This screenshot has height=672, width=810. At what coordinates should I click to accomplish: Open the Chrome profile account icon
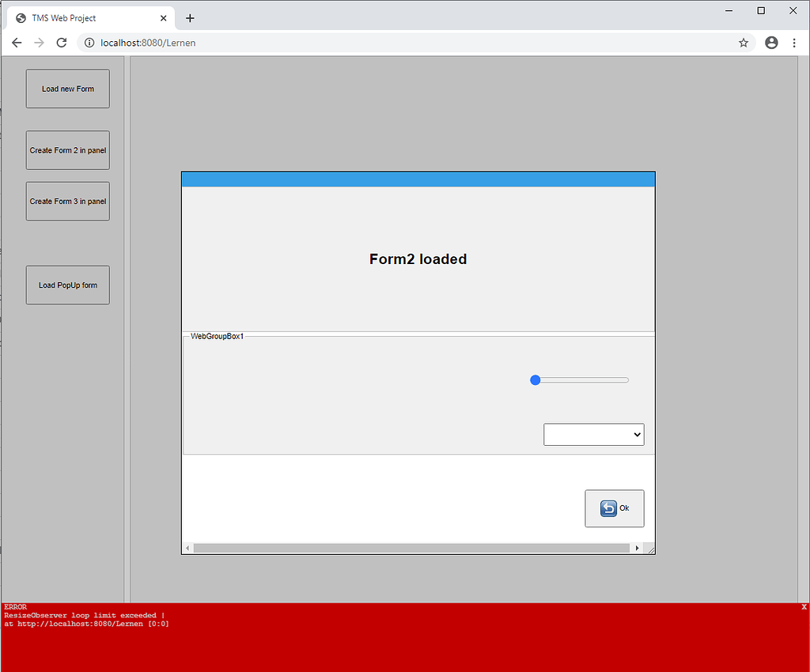pos(771,43)
